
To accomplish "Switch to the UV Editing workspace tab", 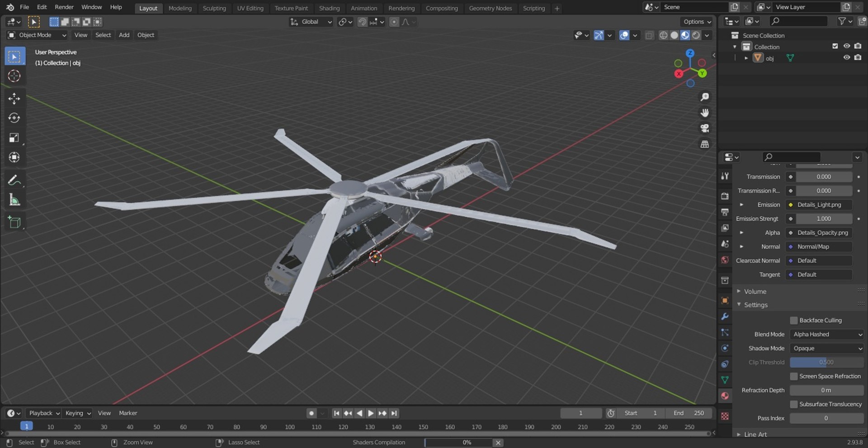I will [x=250, y=8].
